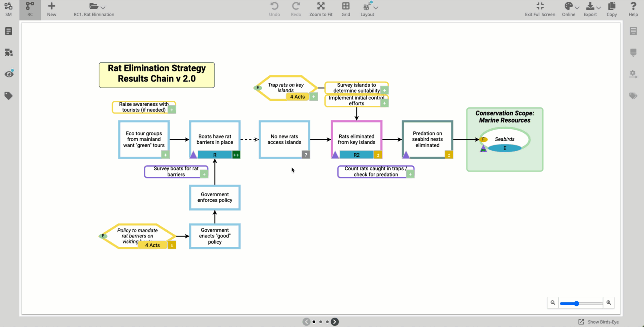Image resolution: width=644 pixels, height=327 pixels.
Task: Expand the Layout dropdown
Action: coord(376,7)
